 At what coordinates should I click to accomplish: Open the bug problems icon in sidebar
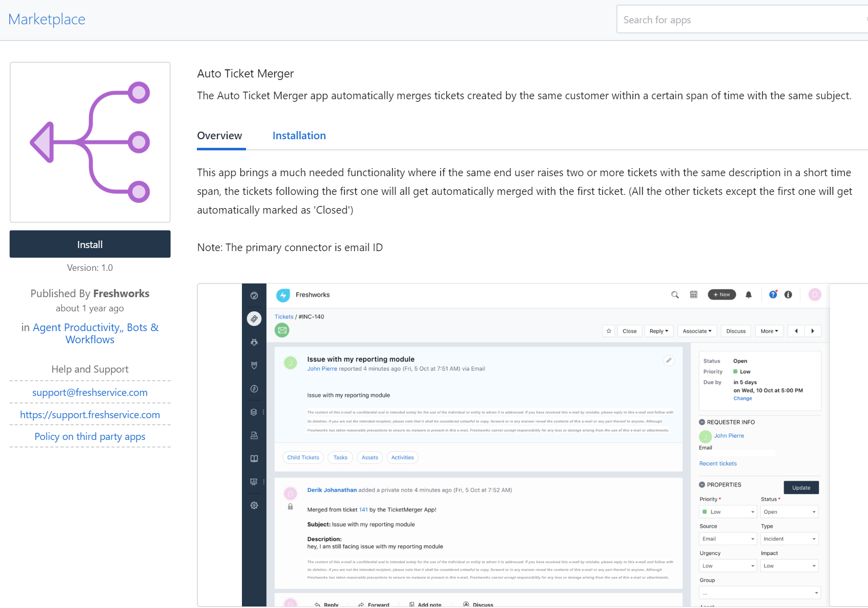pyautogui.click(x=254, y=342)
